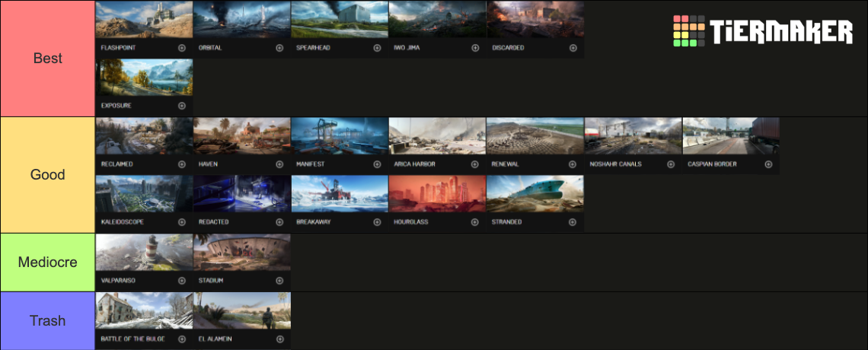This screenshot has width=868, height=350.
Task: Select the red Best tier label
Action: pos(48,59)
